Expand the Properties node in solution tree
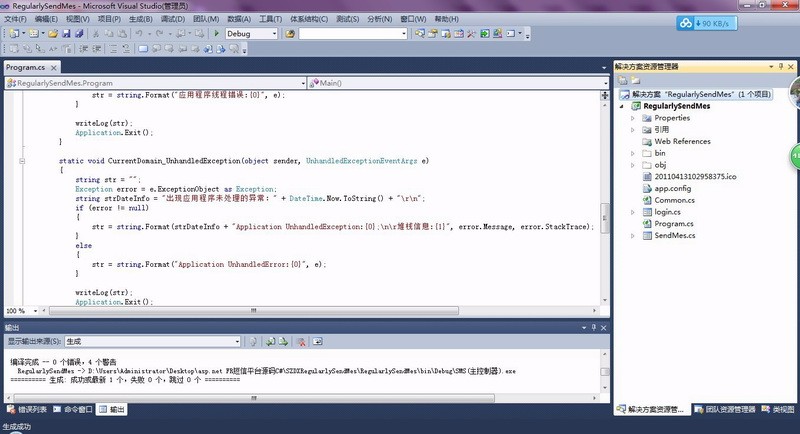The height and width of the screenshot is (434, 800). tap(633, 118)
